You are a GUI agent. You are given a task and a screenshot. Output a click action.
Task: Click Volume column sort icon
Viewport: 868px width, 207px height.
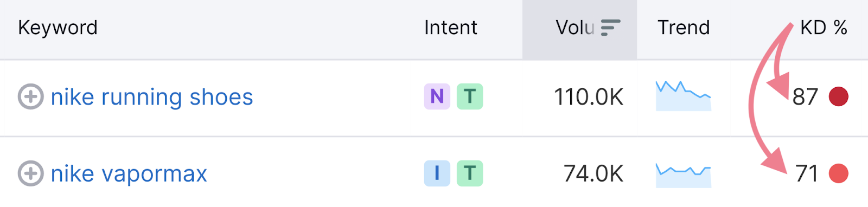pos(611,28)
